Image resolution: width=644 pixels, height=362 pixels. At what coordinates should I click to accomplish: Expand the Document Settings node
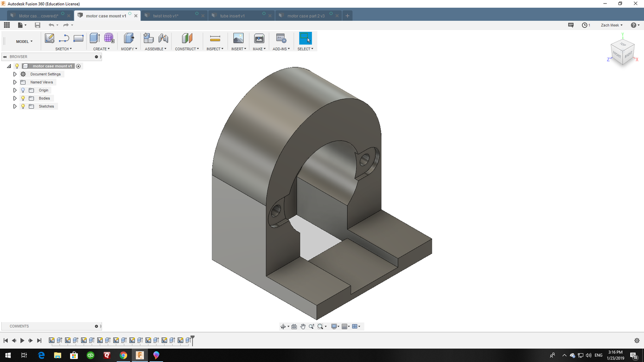(x=15, y=74)
